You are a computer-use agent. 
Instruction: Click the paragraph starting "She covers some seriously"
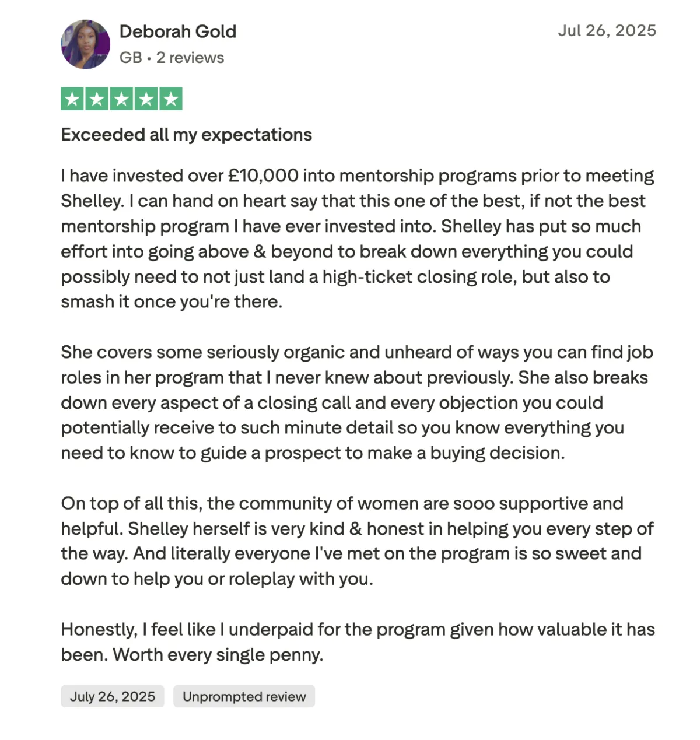[x=357, y=402]
